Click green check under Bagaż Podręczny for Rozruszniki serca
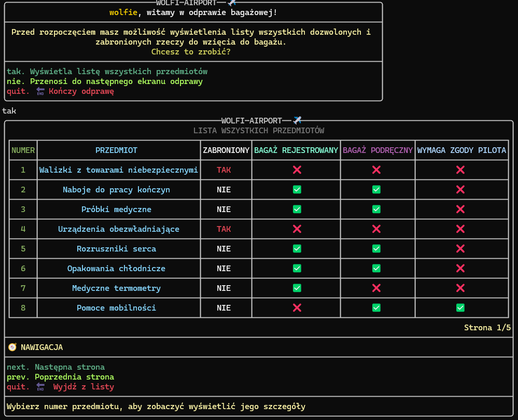The image size is (518, 420). point(376,248)
